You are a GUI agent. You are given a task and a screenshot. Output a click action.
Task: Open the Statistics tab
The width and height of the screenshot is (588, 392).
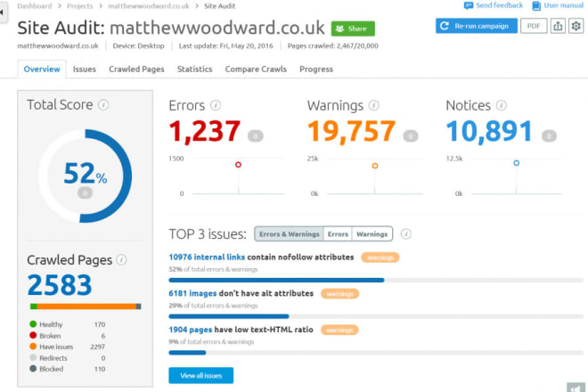point(194,69)
